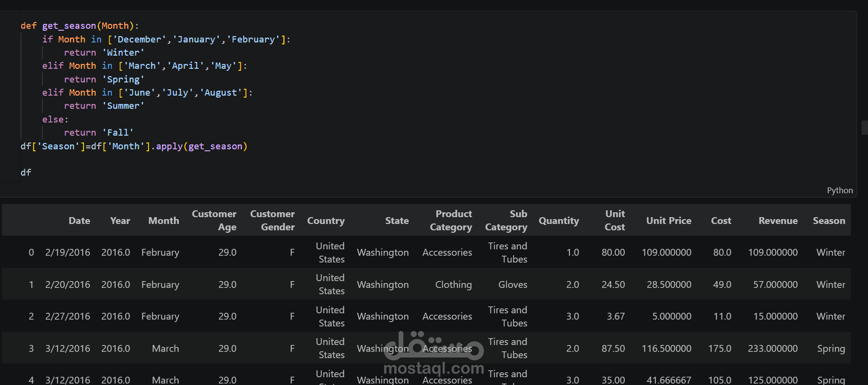Select the Gloves sub category cell

tap(512, 284)
